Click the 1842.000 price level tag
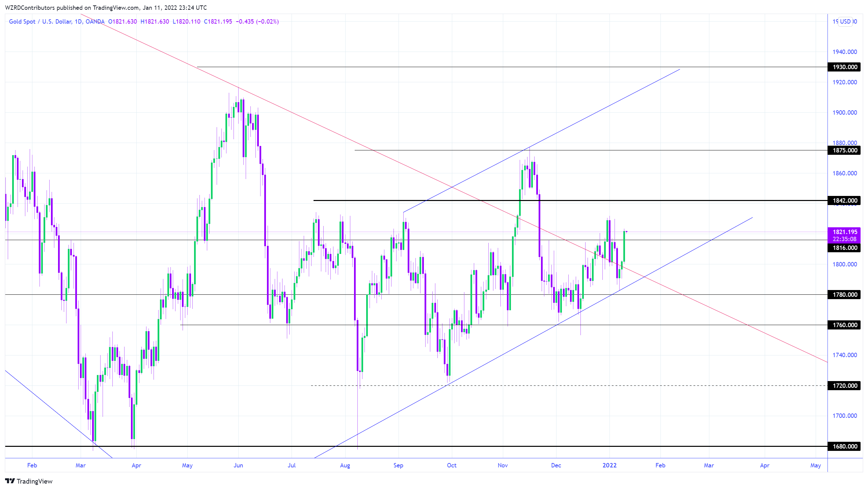The image size is (868, 490). (x=844, y=201)
